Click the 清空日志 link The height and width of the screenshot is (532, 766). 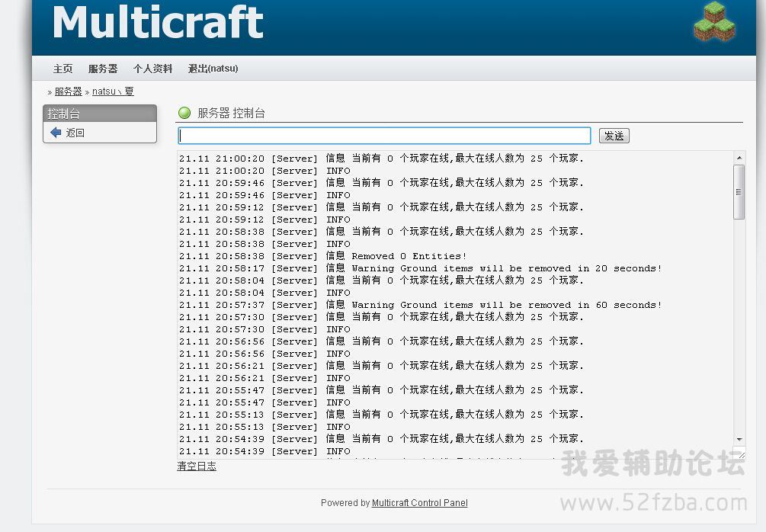point(197,466)
